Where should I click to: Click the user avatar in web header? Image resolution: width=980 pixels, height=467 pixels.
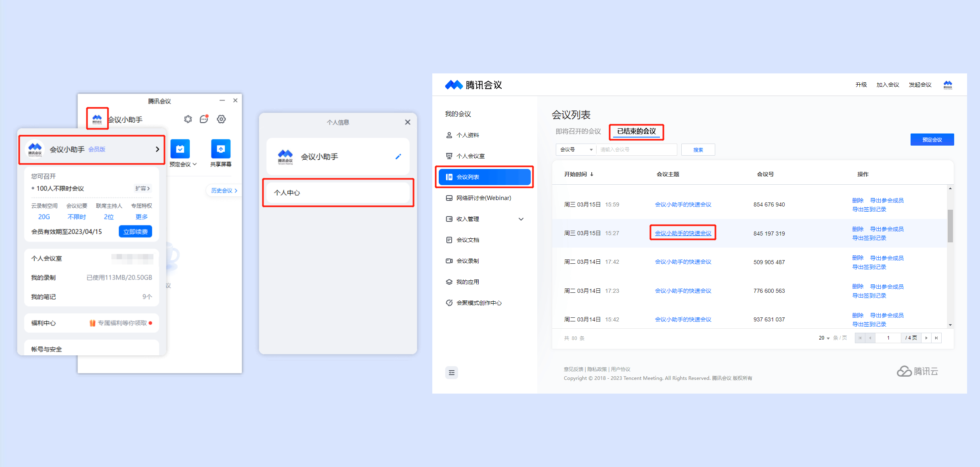tap(948, 85)
